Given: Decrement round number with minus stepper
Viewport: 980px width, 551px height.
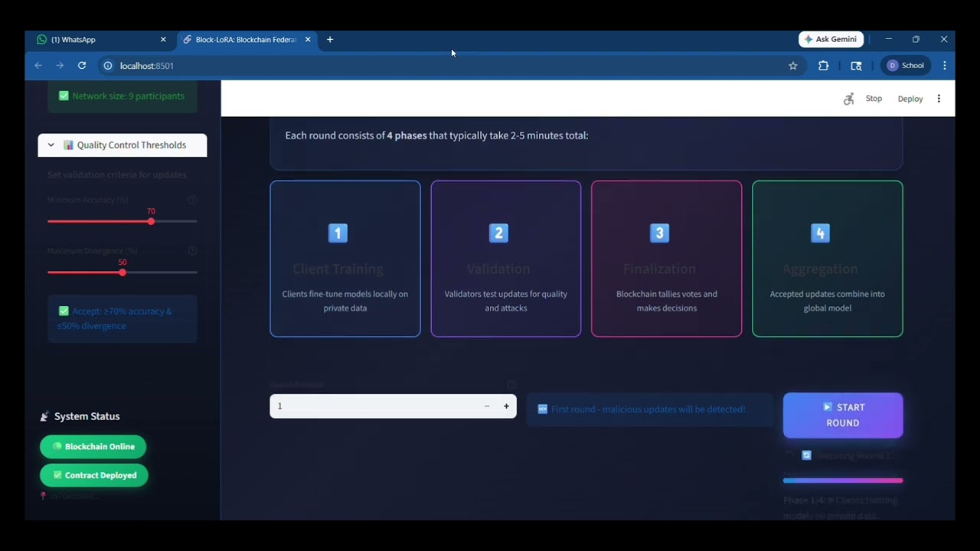Looking at the screenshot, I should pos(487,406).
